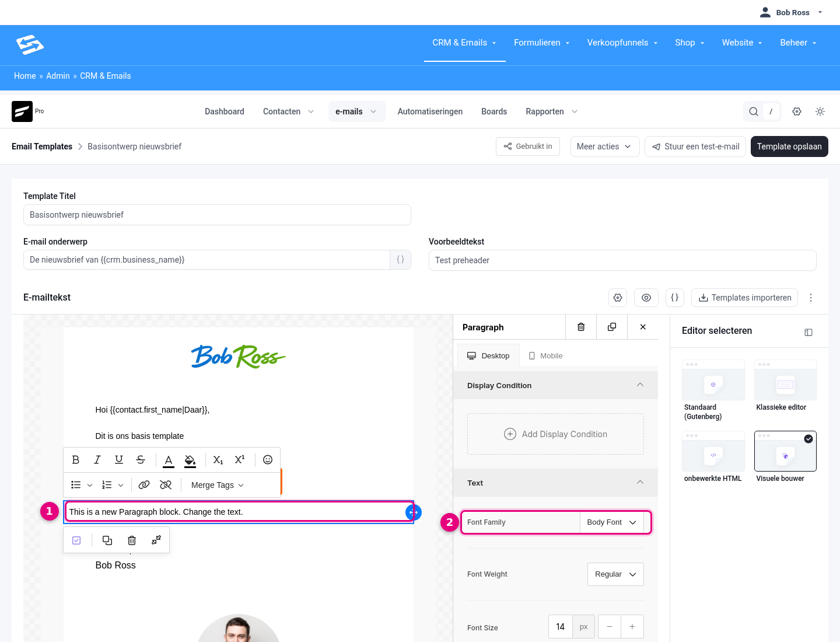Open the Verkoopfunnels top menu
840x642 pixels.
(622, 43)
